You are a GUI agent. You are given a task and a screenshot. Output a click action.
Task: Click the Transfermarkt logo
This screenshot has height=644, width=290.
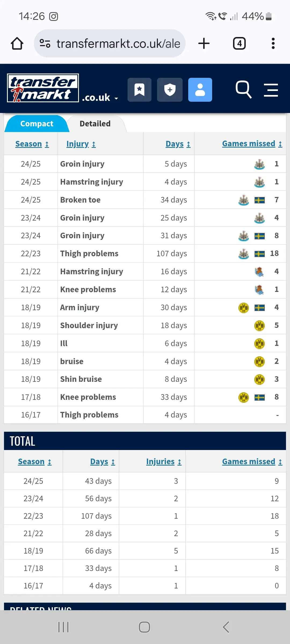pyautogui.click(x=43, y=88)
